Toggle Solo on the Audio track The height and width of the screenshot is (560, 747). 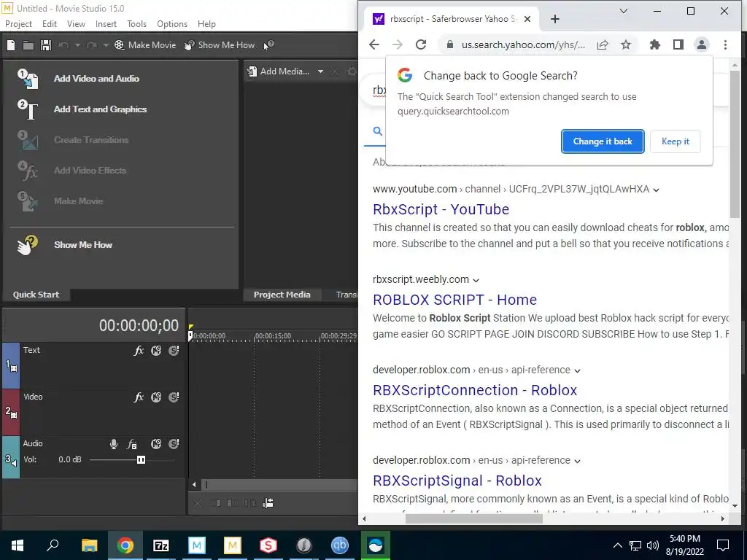pos(174,444)
